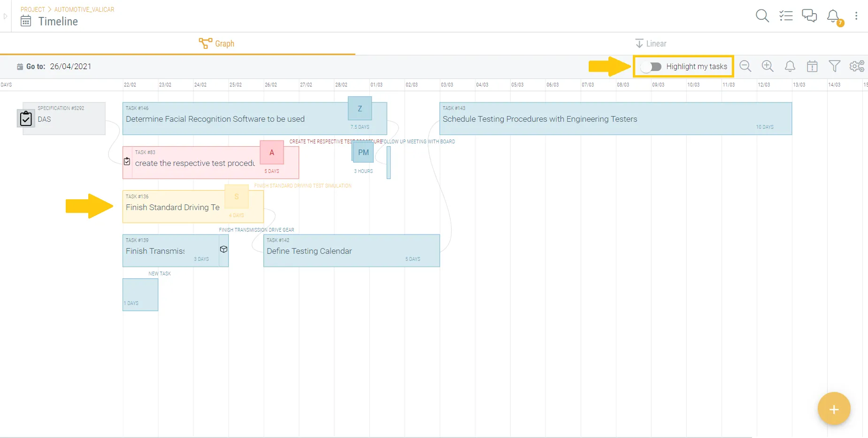Open the discussions chat icon
Image resolution: width=868 pixels, height=438 pixels.
(x=809, y=16)
